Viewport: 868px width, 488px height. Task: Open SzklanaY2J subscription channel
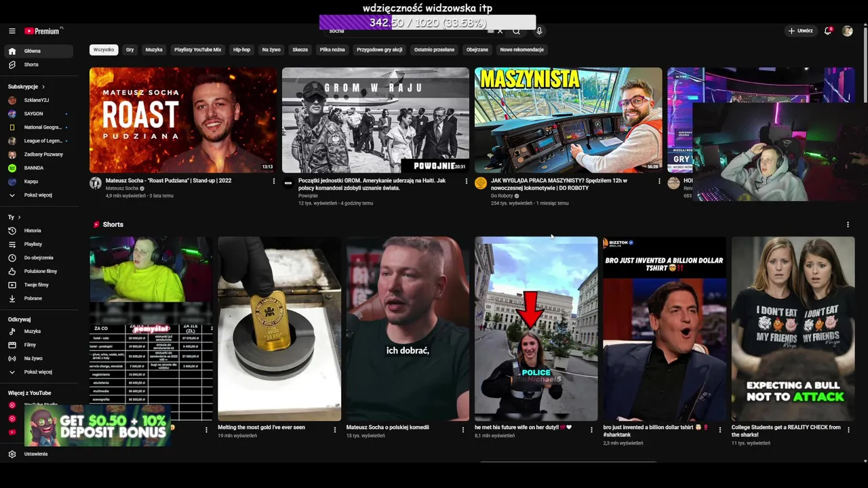[39, 100]
